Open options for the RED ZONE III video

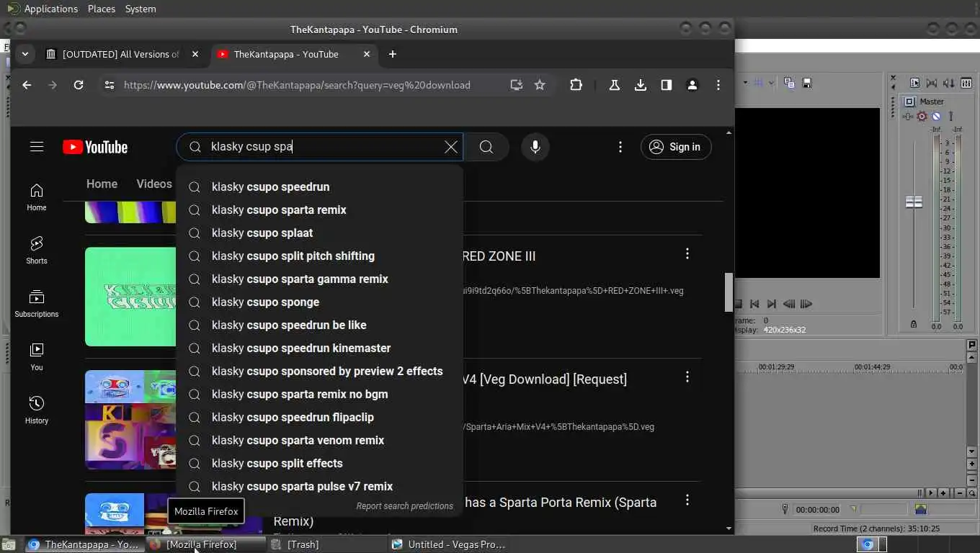[687, 253]
